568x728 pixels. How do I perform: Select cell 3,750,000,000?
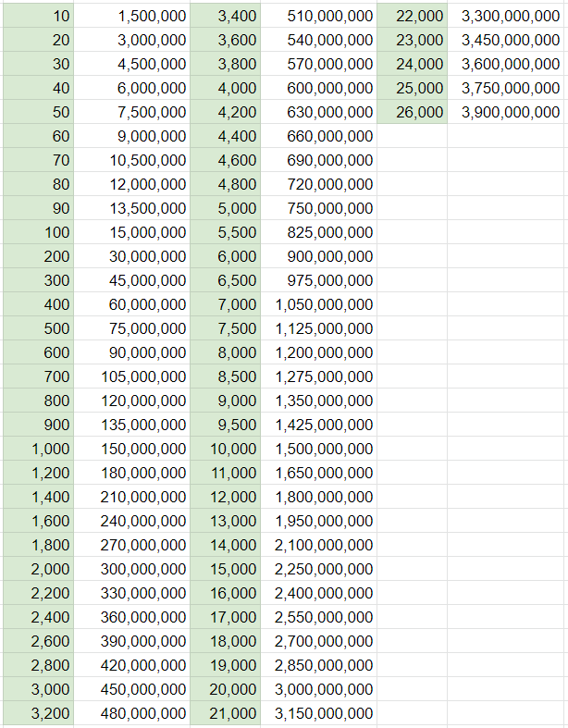(505, 88)
